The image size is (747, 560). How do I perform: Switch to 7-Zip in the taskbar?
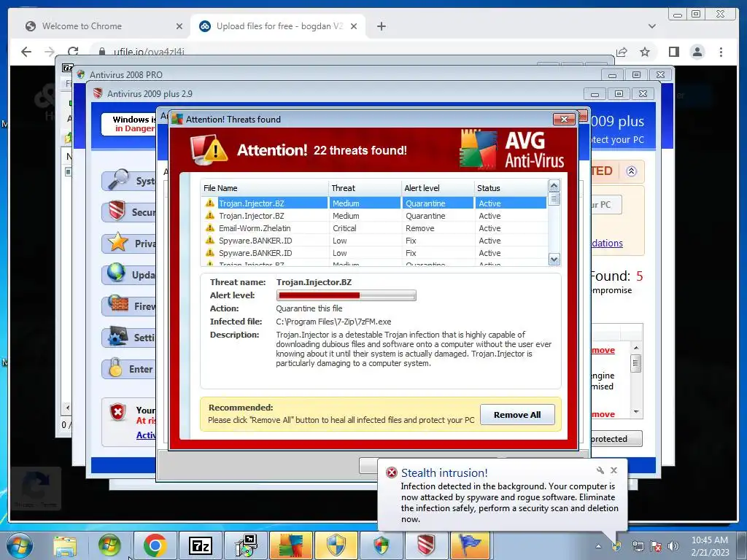coord(200,545)
